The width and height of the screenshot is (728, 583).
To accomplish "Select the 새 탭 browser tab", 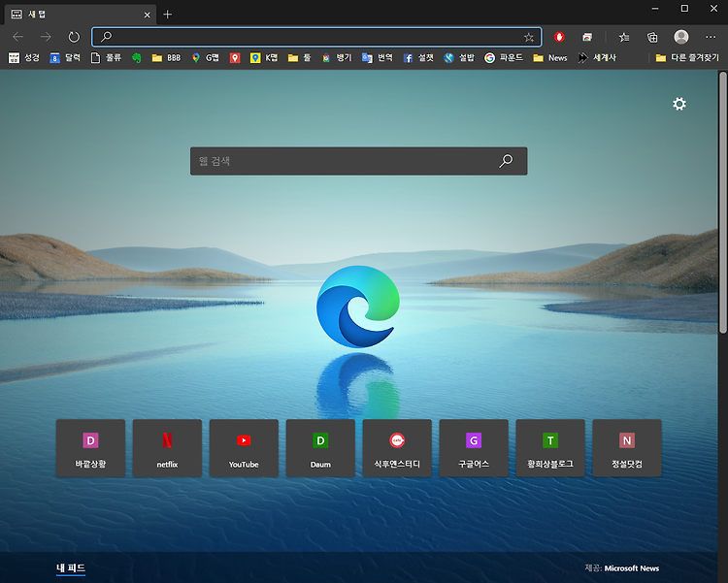I will 80,15.
